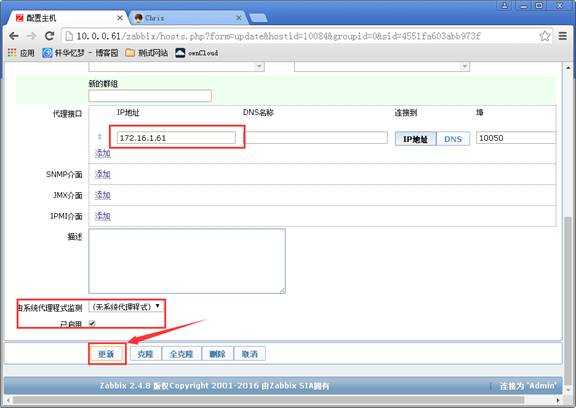The width and height of the screenshot is (576, 408).
Task: Click inside the 描述 text area
Action: click(x=187, y=261)
